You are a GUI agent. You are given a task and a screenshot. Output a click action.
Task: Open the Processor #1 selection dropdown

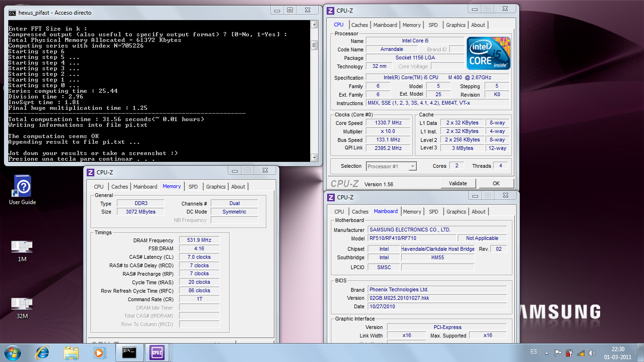(x=391, y=166)
